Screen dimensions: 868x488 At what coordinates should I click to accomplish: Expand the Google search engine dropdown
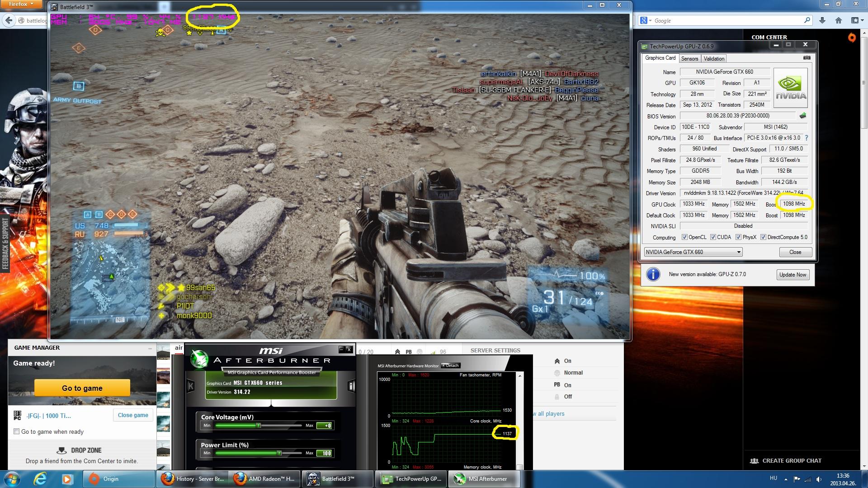pos(646,20)
